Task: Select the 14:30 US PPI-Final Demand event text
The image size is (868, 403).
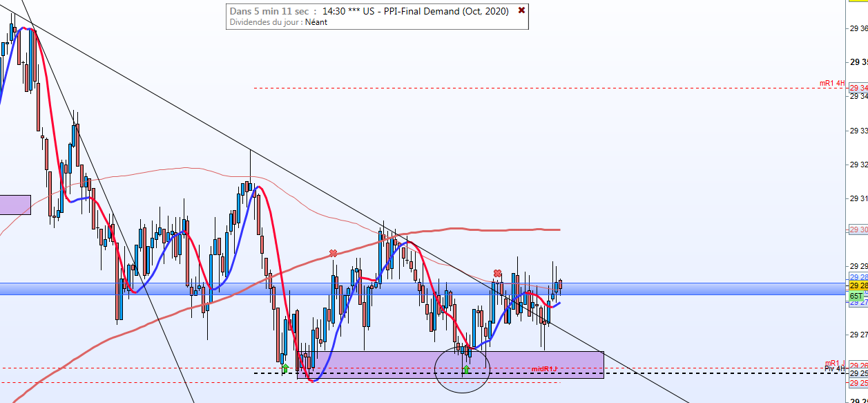Action: coord(415,11)
